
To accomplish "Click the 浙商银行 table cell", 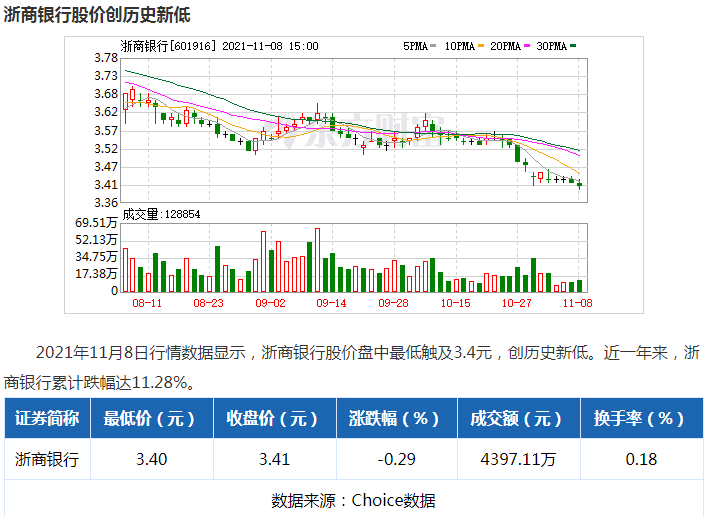I will (47, 459).
